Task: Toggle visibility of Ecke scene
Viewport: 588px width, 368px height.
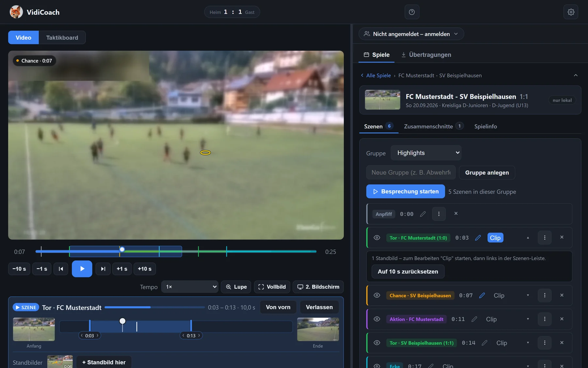Action: pos(377,366)
